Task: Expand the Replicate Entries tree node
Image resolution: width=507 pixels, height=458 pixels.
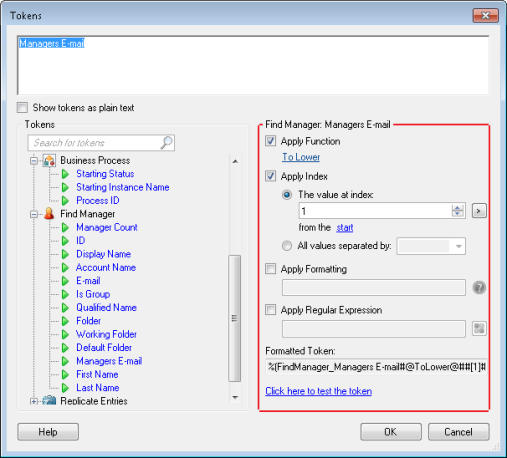Action: click(x=34, y=401)
